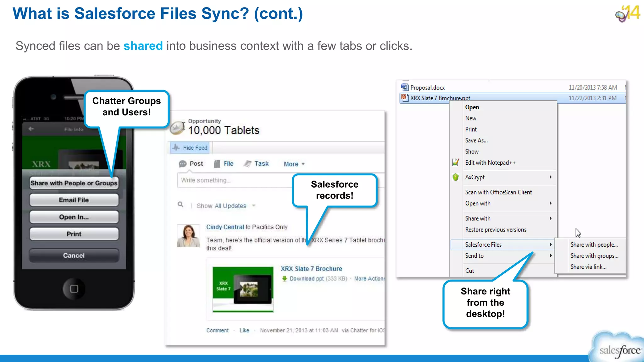Click the Word icon of Proposal.docx

[405, 87]
